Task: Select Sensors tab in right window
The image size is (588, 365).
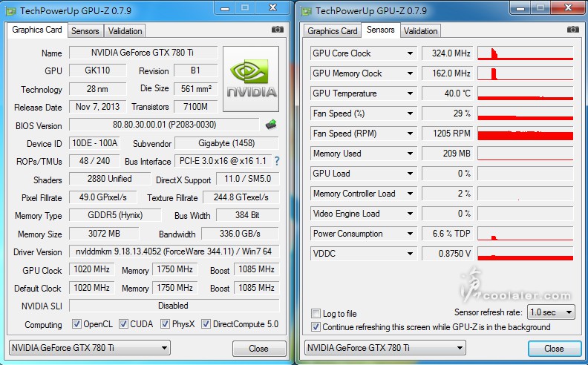Action: coord(380,30)
